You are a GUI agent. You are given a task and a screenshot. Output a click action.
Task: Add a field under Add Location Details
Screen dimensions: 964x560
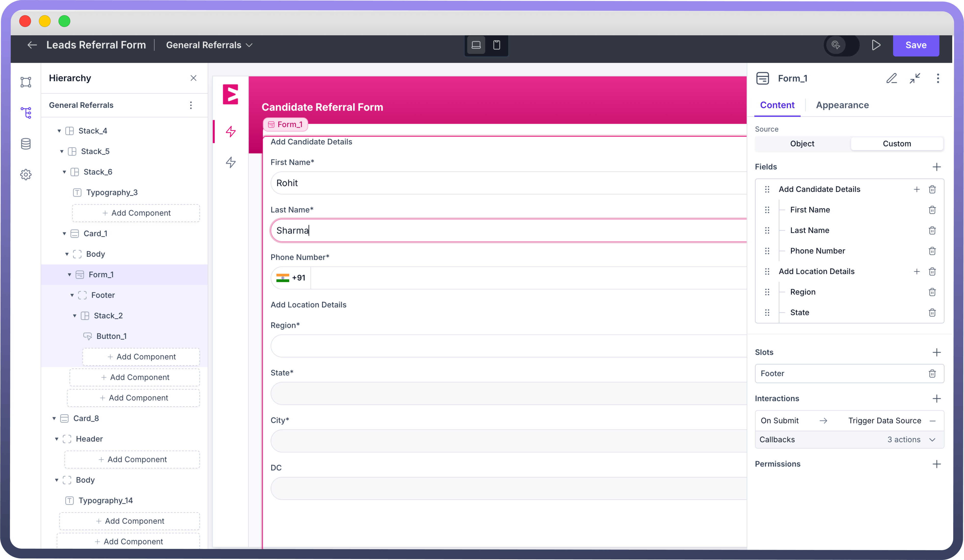(x=917, y=271)
